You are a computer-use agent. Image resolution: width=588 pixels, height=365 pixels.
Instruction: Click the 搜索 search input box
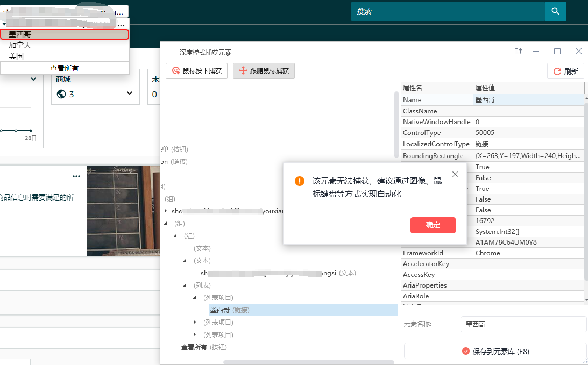pos(448,11)
